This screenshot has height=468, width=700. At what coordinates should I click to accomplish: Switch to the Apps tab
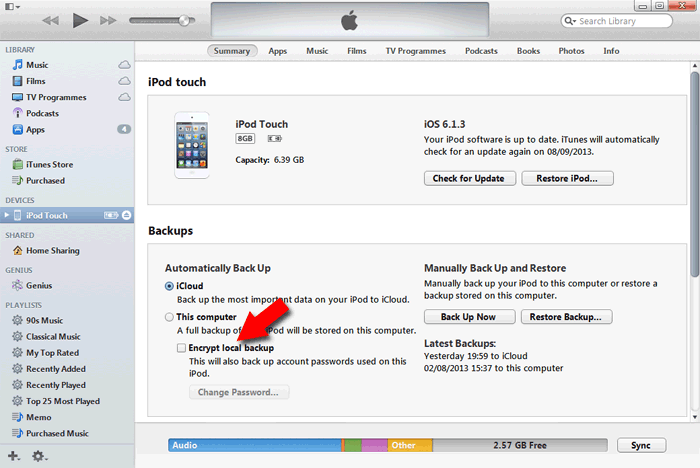click(277, 50)
